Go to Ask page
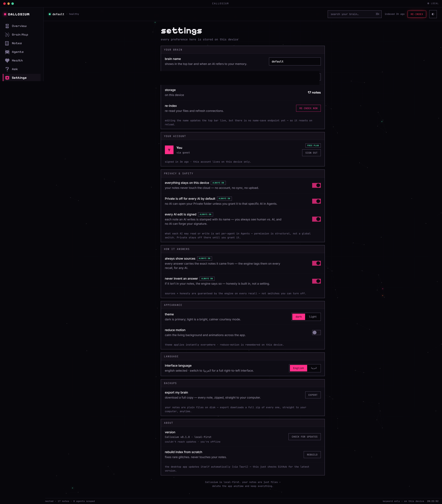442x504 pixels. 22,69
